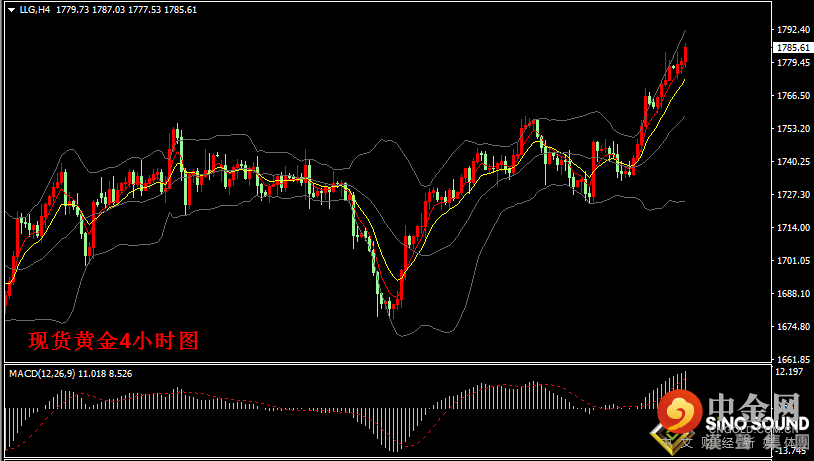Screen dimensions: 814x461
Task: Select the MACD -13.745 lower scale value
Action: click(x=792, y=451)
